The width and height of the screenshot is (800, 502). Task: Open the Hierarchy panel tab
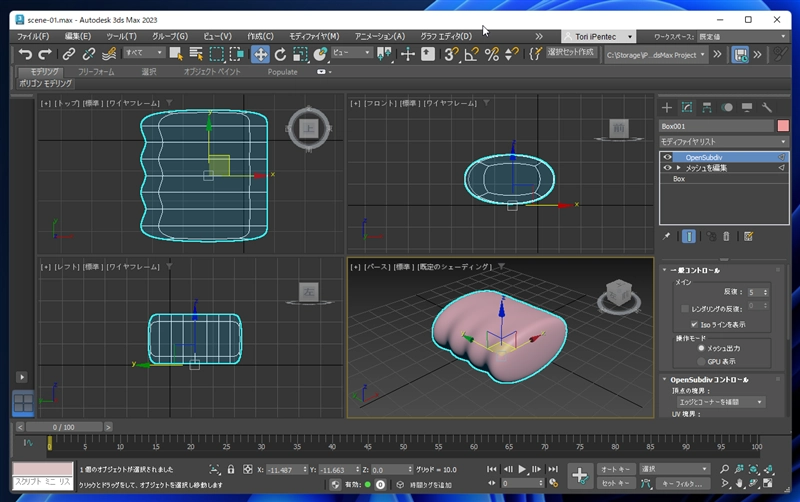tap(707, 107)
